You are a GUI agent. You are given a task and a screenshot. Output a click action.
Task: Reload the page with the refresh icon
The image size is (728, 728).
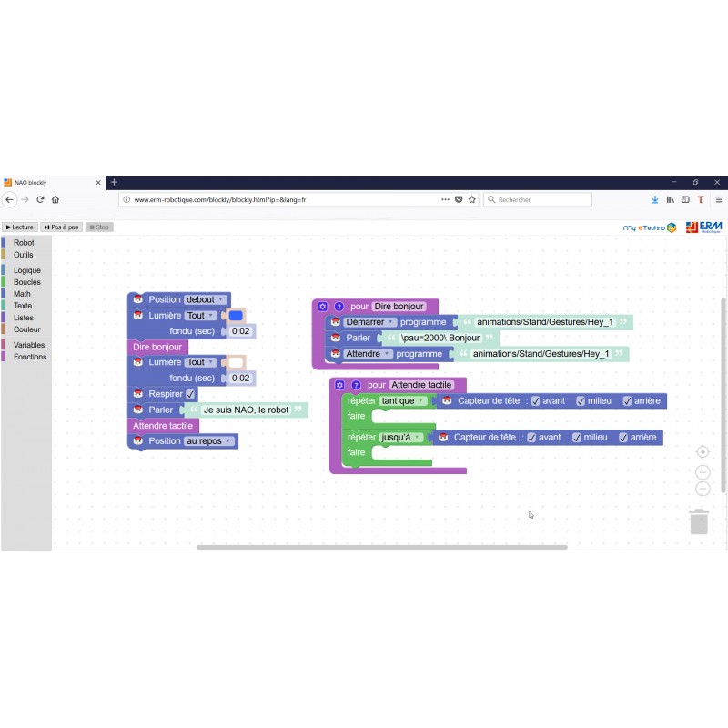point(40,199)
